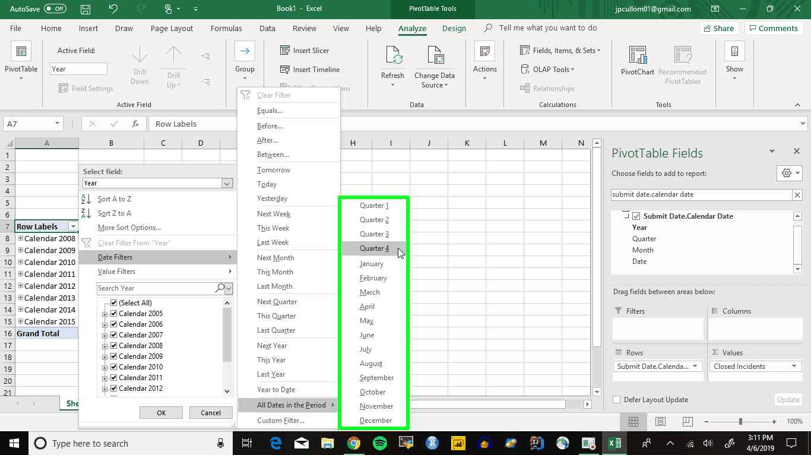Open the Formulas ribbon tab
The width and height of the screenshot is (812, 456).
[226, 28]
